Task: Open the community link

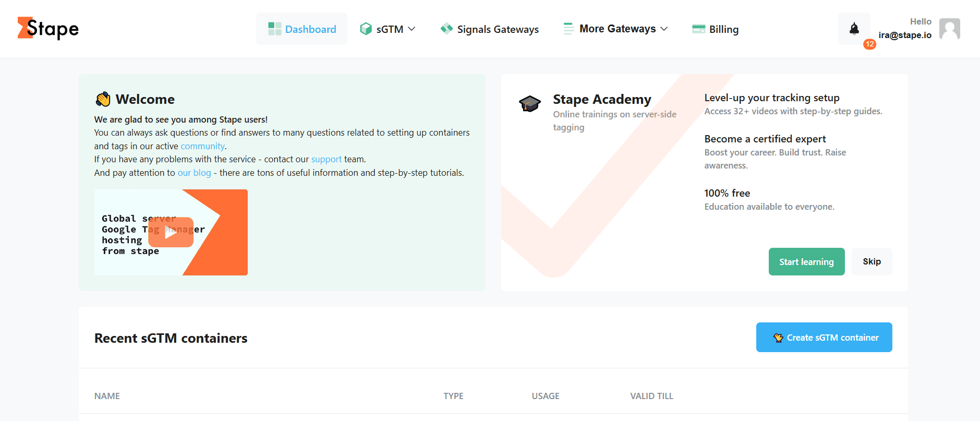Action: (x=202, y=146)
